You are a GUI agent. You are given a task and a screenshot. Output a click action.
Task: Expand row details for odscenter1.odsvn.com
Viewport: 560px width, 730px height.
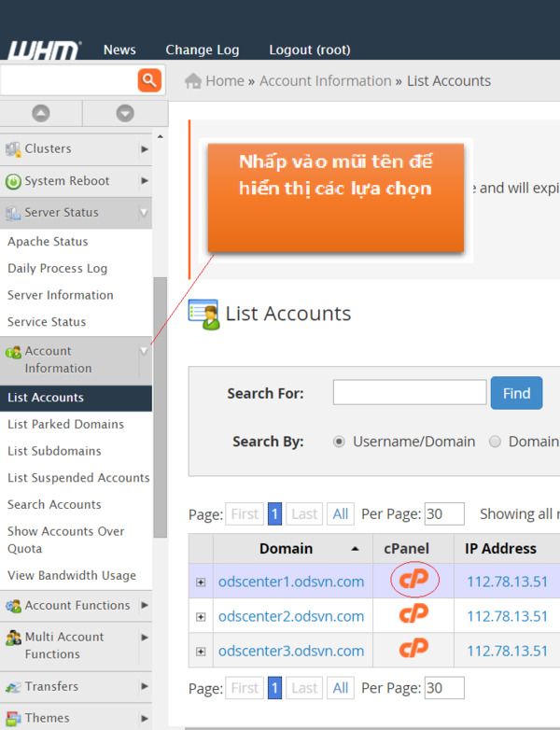[201, 583]
